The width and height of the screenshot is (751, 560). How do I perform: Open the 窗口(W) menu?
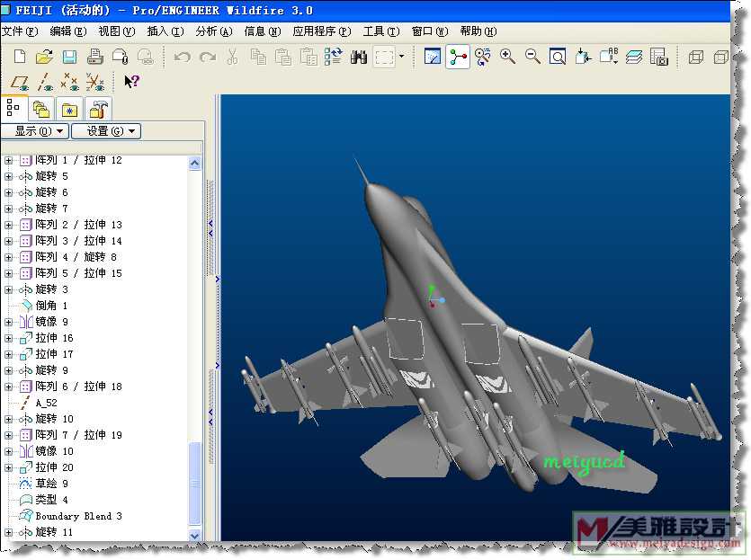pyautogui.click(x=430, y=31)
